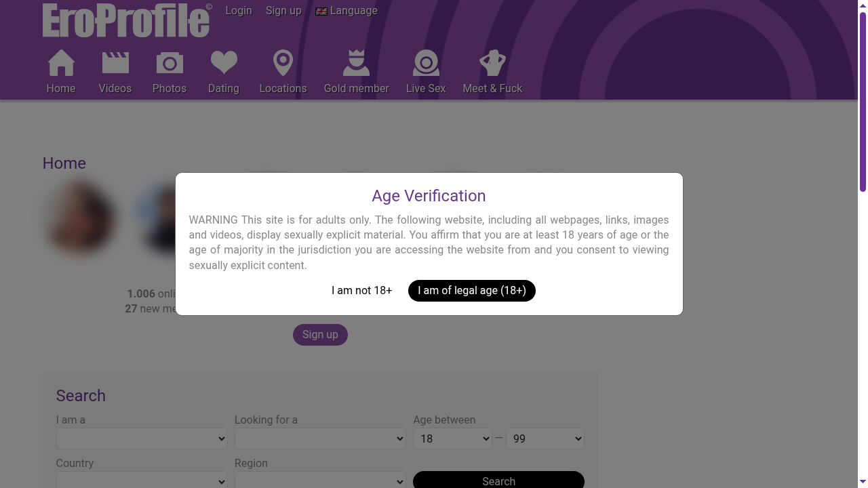Open the maximum age dropdown showing 99
The height and width of the screenshot is (488, 868).
pyautogui.click(x=545, y=439)
